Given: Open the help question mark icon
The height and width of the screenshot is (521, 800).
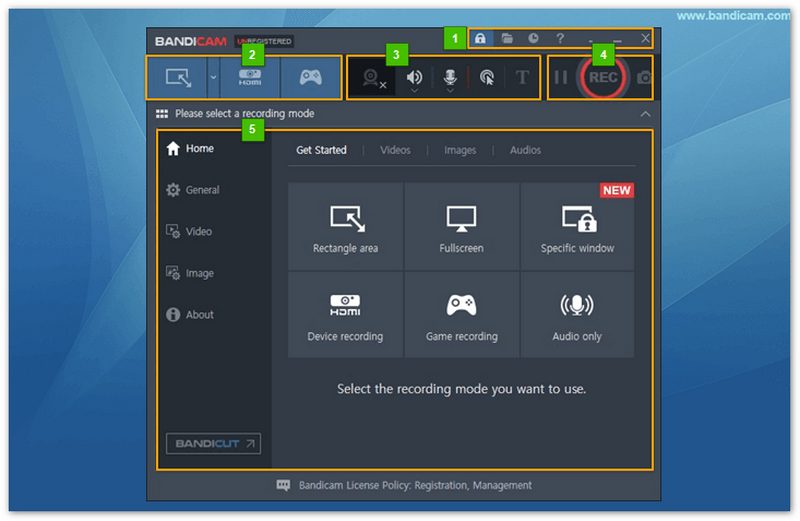Looking at the screenshot, I should (x=560, y=38).
